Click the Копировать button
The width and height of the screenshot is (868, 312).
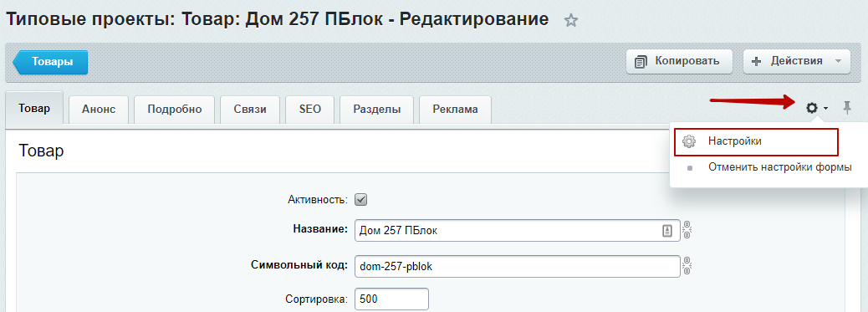pyautogui.click(x=679, y=61)
